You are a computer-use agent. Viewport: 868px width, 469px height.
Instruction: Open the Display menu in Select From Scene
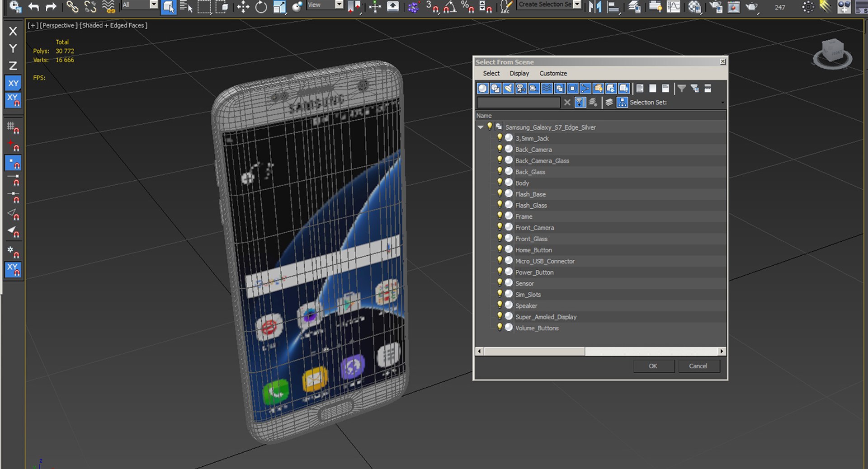pos(519,73)
